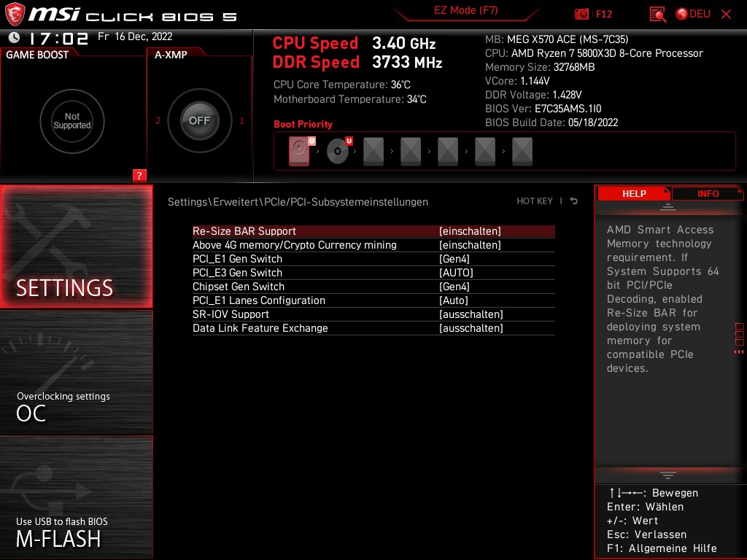Open the SETTINGS section

point(76,246)
